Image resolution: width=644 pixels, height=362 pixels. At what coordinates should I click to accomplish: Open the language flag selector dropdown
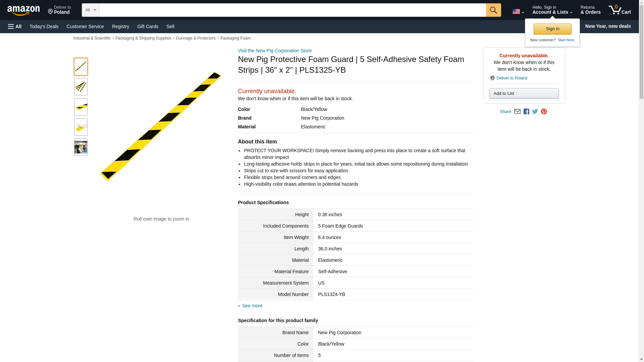[518, 12]
